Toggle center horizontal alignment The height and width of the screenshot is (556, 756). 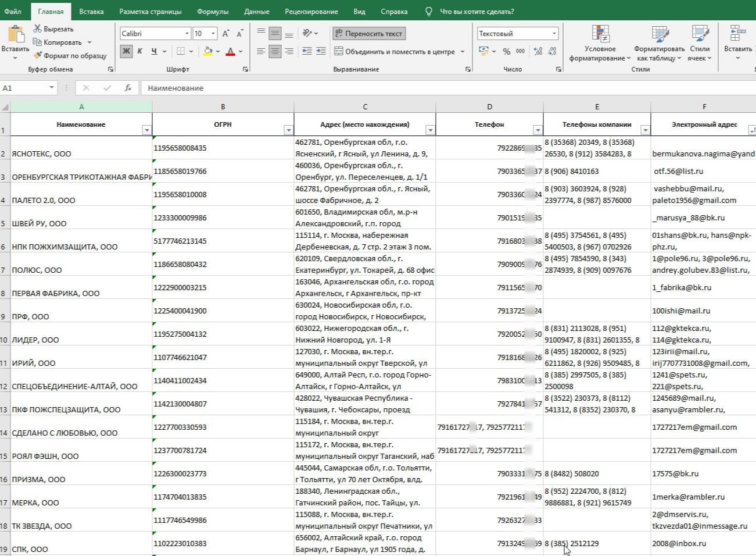tap(275, 51)
